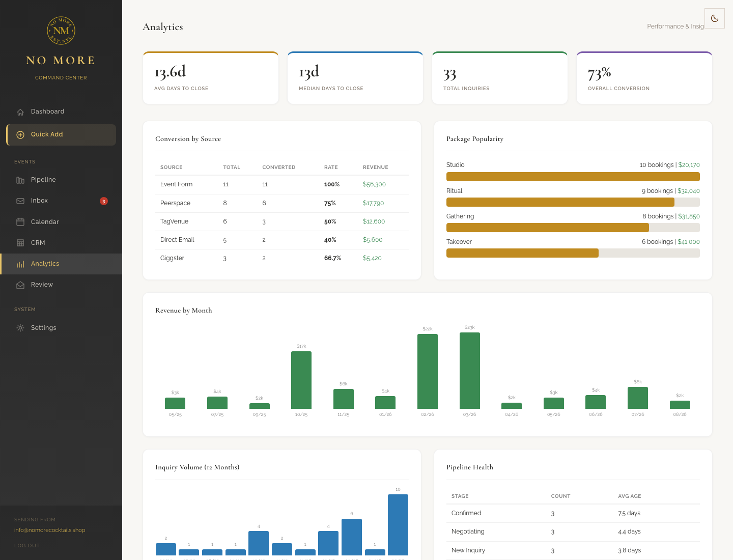The height and width of the screenshot is (560, 733).
Task: Click the Avg Days to Close card
Action: click(x=211, y=78)
